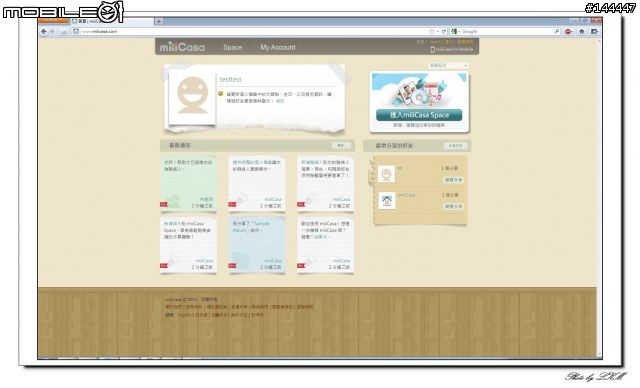
Task: Open the Space menu item
Action: point(233,47)
